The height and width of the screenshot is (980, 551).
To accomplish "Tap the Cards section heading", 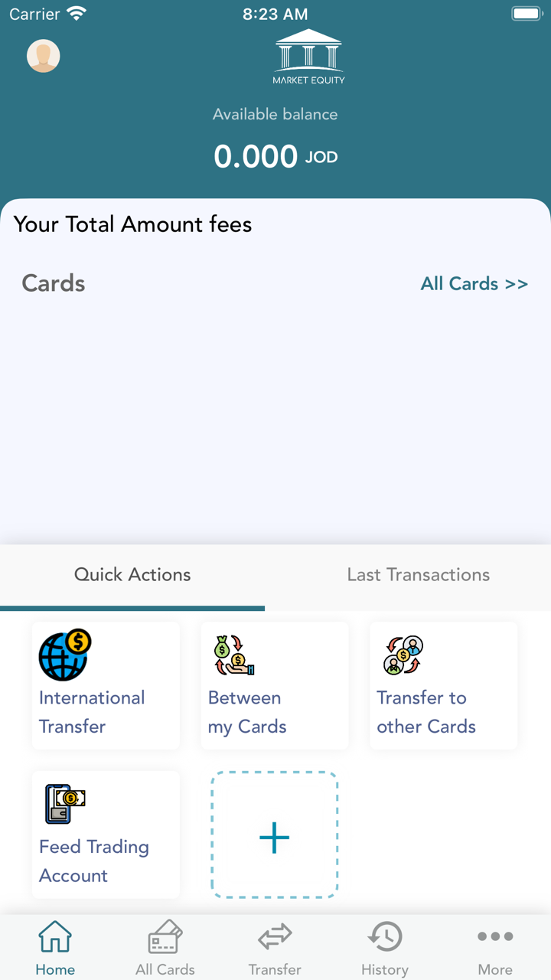I will [x=54, y=283].
